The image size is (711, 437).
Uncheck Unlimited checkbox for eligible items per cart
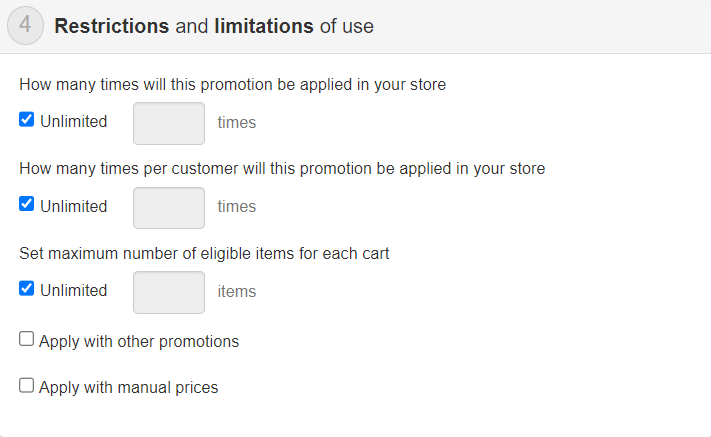[27, 289]
